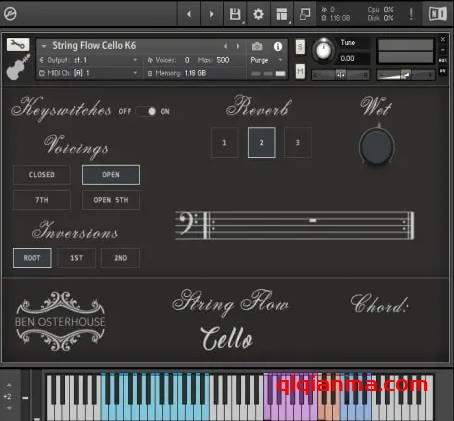
Task: Click the String Flow Cello K6 name
Action: tap(94, 46)
